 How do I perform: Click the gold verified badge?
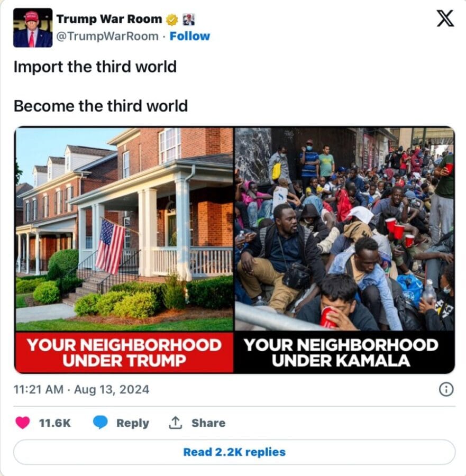(x=172, y=20)
